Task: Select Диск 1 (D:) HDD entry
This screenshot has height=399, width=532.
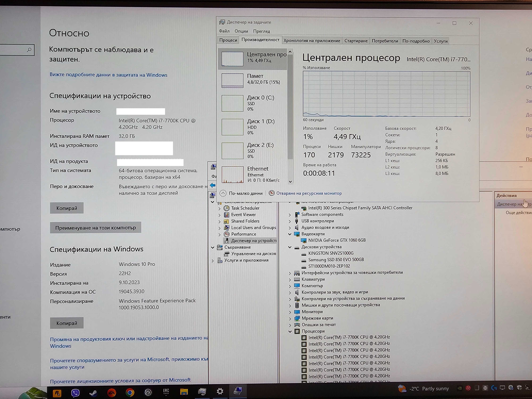Action: coord(253,127)
